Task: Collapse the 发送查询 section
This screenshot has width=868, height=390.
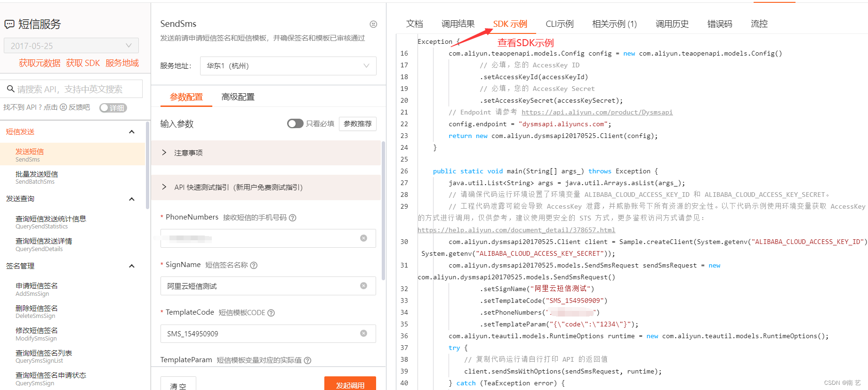Action: coord(132,199)
